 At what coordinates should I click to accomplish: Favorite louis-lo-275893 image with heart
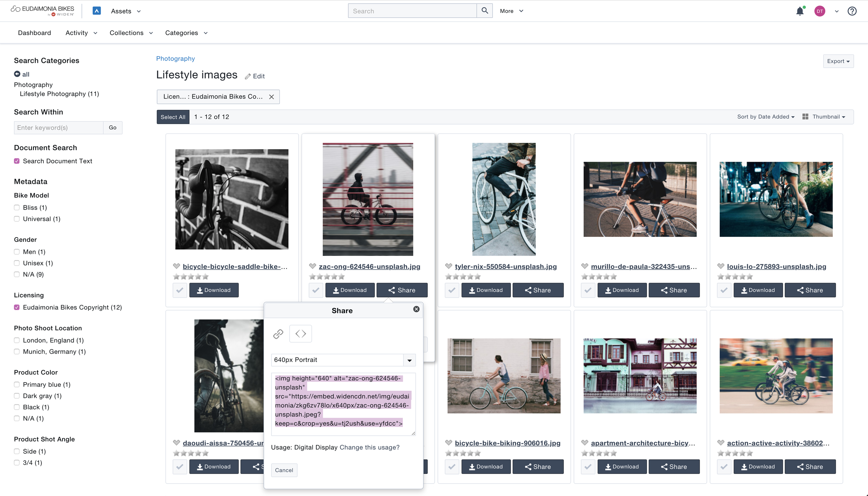(721, 266)
